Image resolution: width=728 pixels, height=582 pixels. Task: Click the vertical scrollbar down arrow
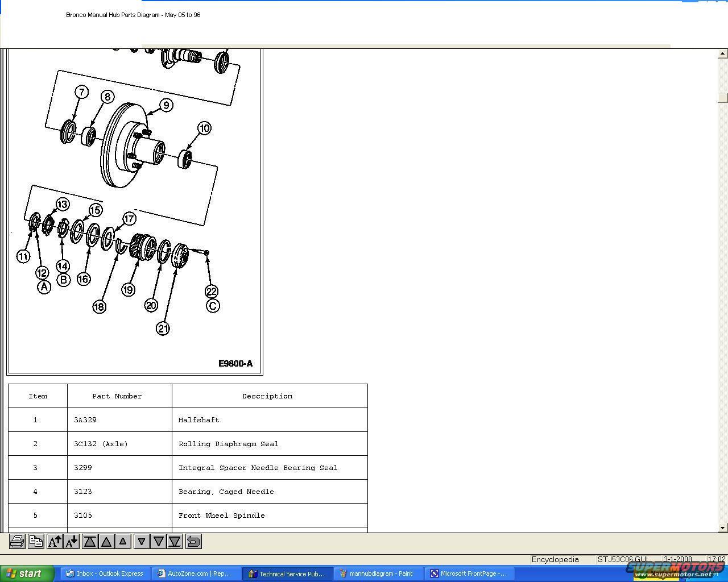(722, 528)
